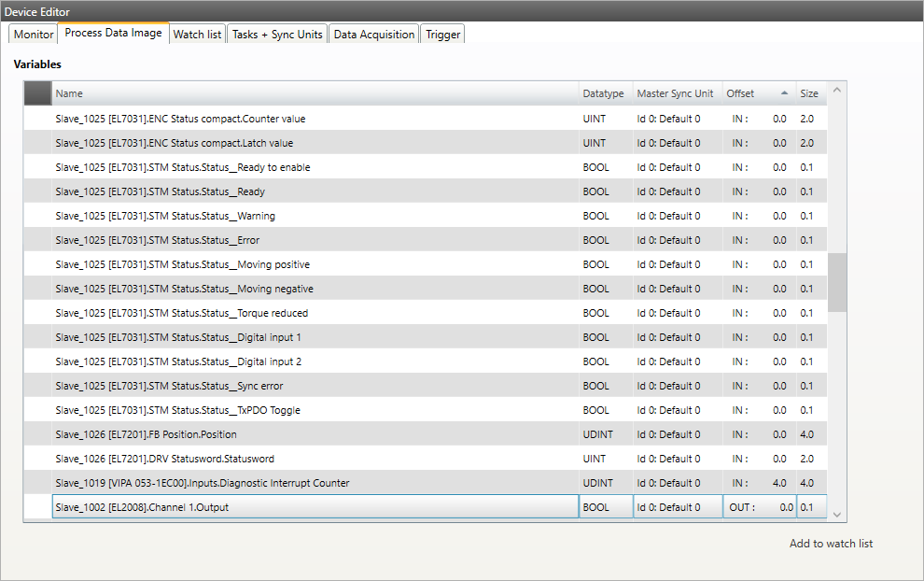Click the OUT offset value field of Channel 1.Output
The width and height of the screenshot is (924, 581).
click(x=759, y=506)
